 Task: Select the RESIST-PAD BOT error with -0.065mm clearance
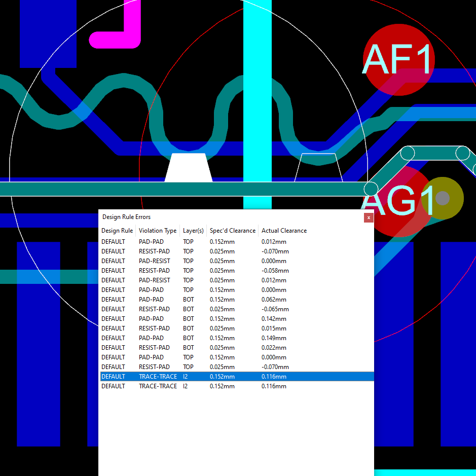203,309
